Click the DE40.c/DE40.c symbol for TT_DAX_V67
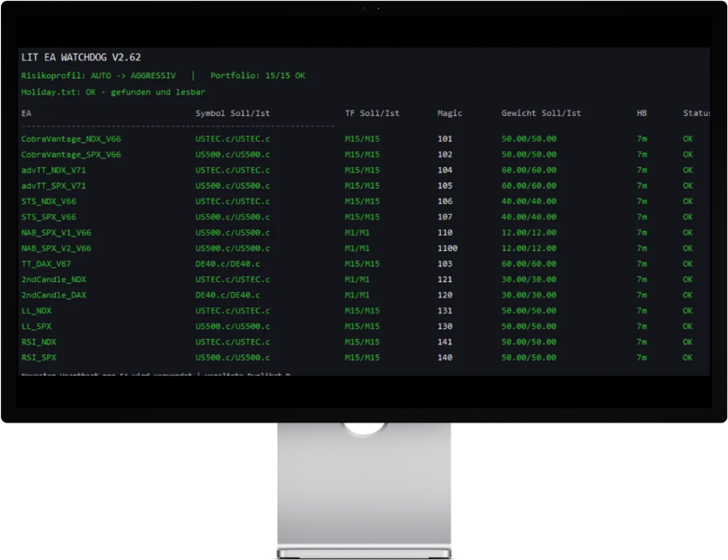Image resolution: width=728 pixels, height=560 pixels. click(227, 264)
